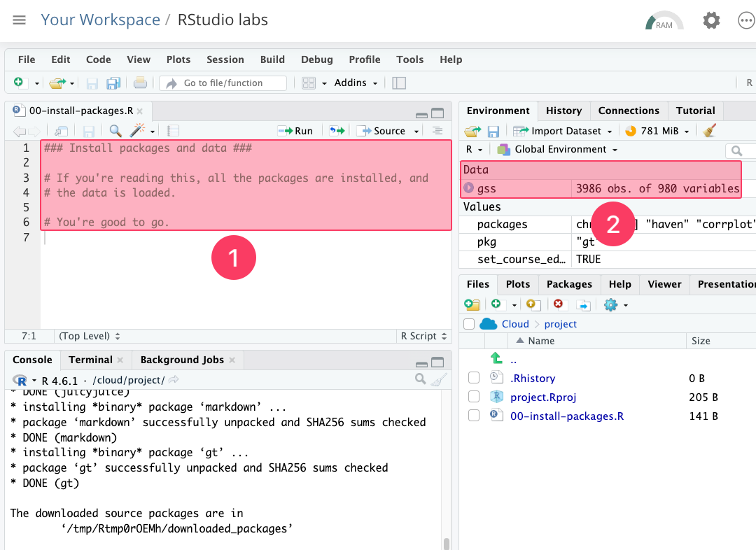Click the compile report notebook icon

[x=173, y=131]
